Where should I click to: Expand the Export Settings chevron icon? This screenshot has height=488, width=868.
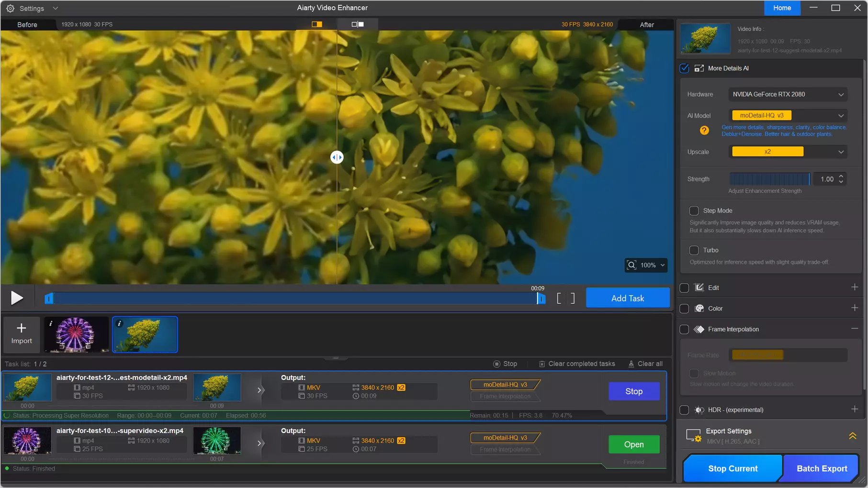pyautogui.click(x=853, y=436)
